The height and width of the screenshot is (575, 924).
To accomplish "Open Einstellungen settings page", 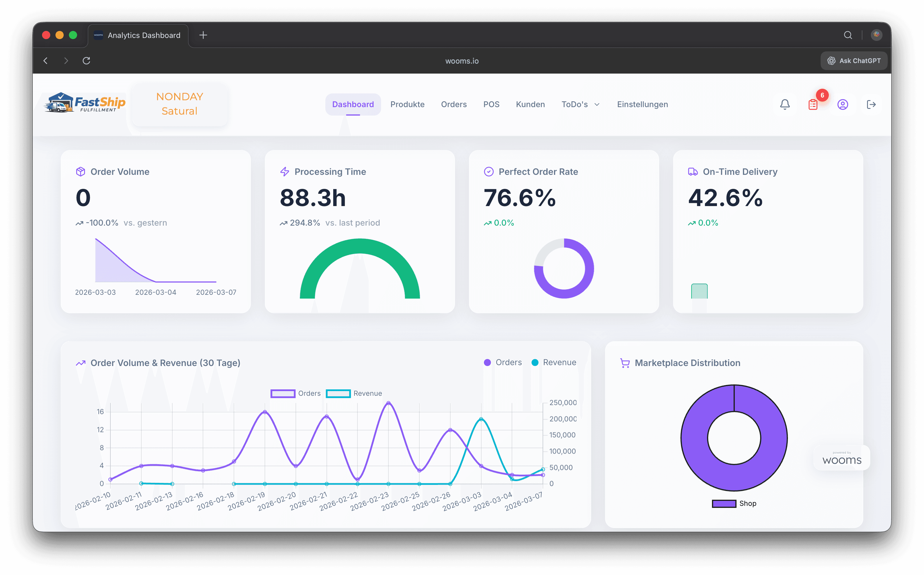I will [x=642, y=104].
